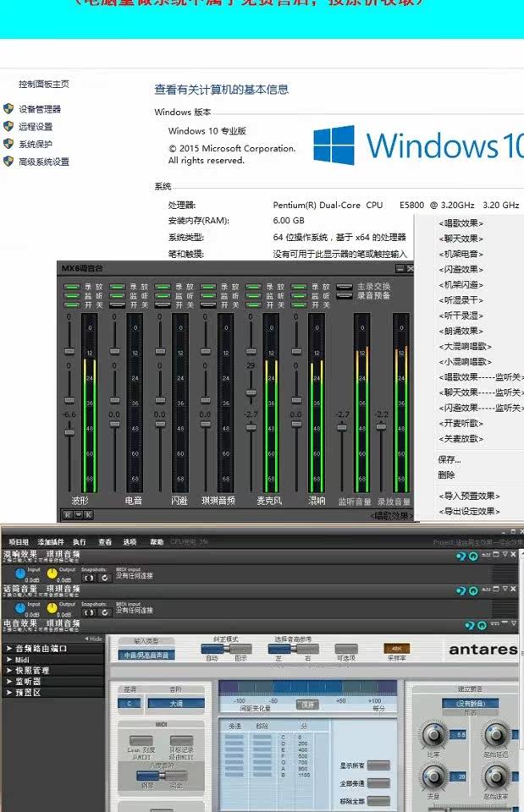The image size is (524, 812).
Task: Open 设备管理器 from the control panel sidebar
Action: (x=40, y=109)
